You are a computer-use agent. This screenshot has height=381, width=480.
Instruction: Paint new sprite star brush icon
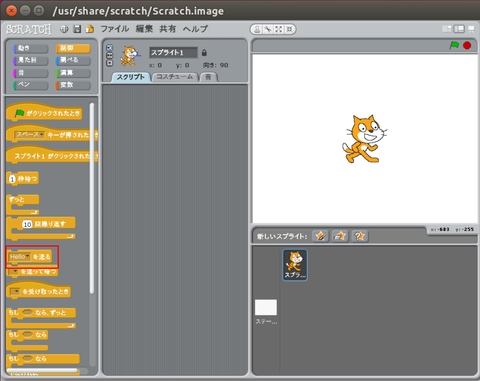coord(320,236)
